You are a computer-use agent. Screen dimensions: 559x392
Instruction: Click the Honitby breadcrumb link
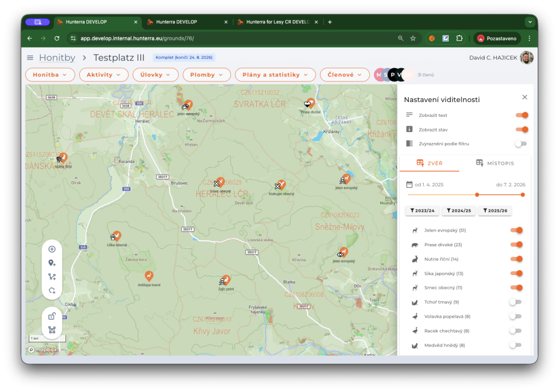coord(57,58)
